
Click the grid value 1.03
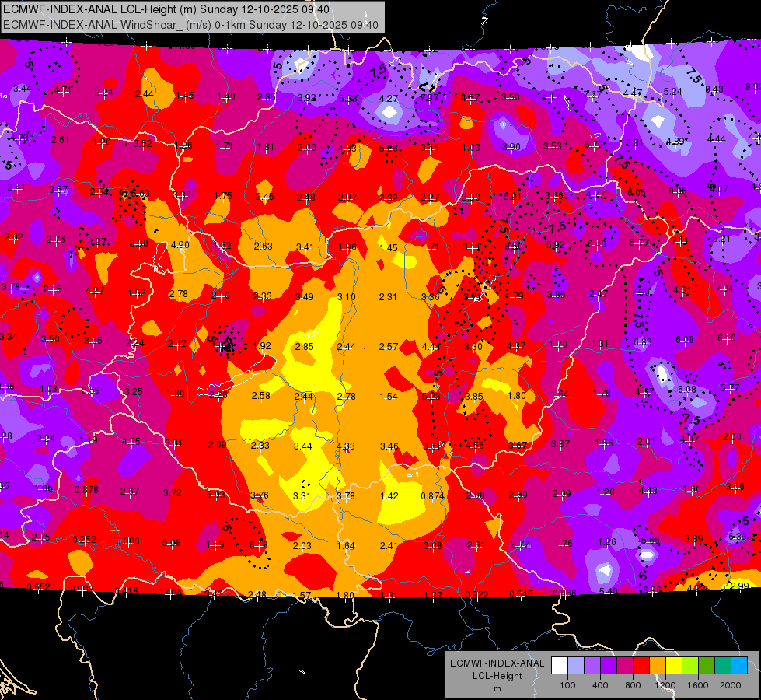tap(471, 147)
